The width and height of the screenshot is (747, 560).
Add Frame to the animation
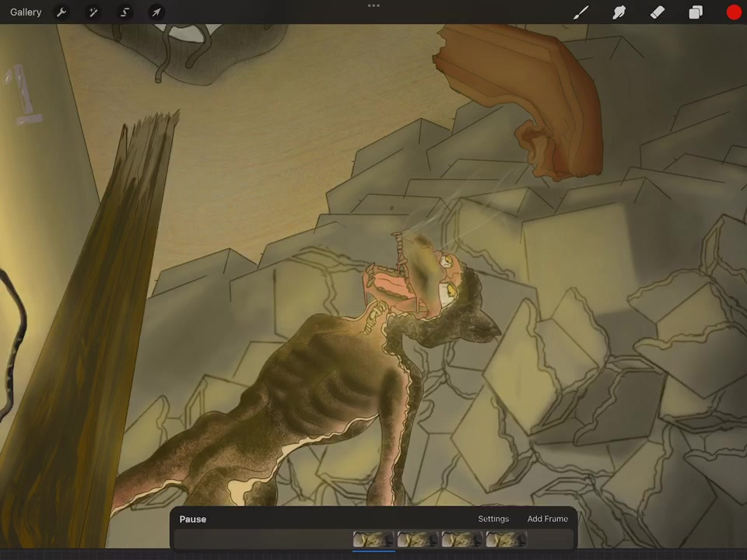[547, 519]
